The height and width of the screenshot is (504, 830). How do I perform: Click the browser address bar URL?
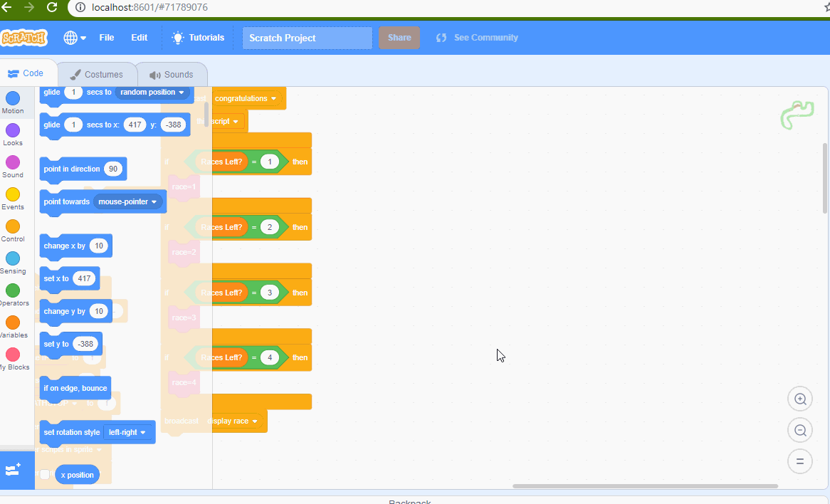(149, 7)
